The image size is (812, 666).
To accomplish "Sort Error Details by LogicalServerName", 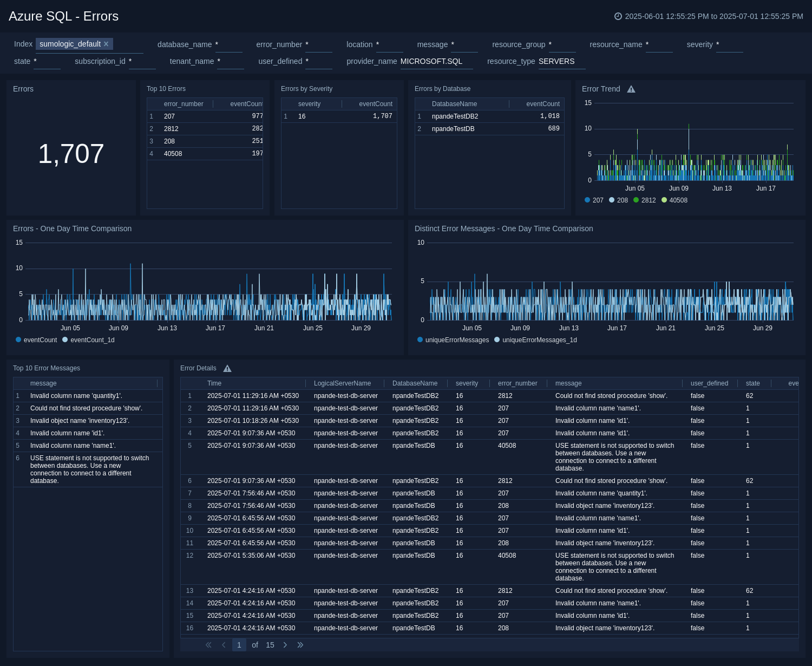I will pyautogui.click(x=342, y=383).
